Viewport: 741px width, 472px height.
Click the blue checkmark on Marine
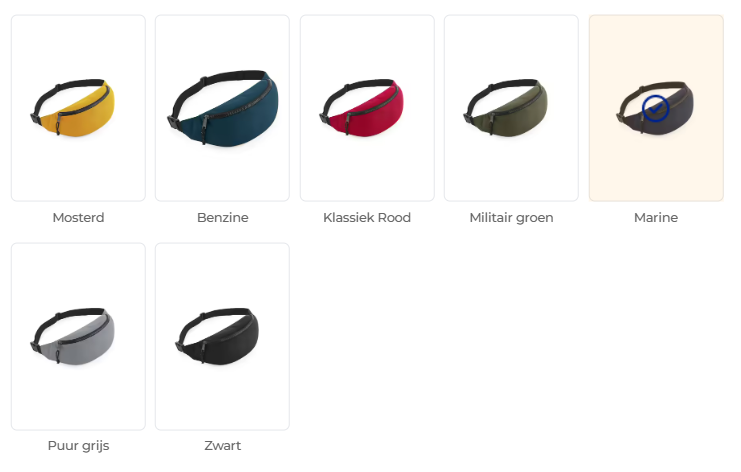pyautogui.click(x=656, y=108)
